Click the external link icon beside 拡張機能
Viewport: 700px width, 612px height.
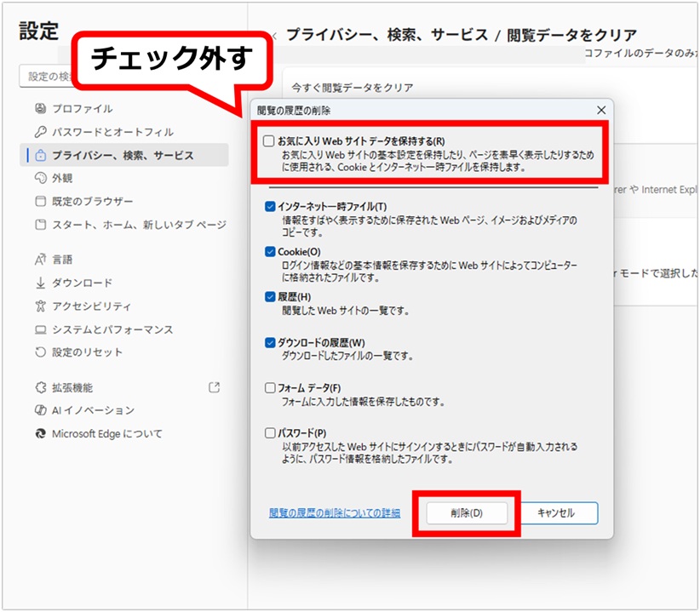coord(214,387)
